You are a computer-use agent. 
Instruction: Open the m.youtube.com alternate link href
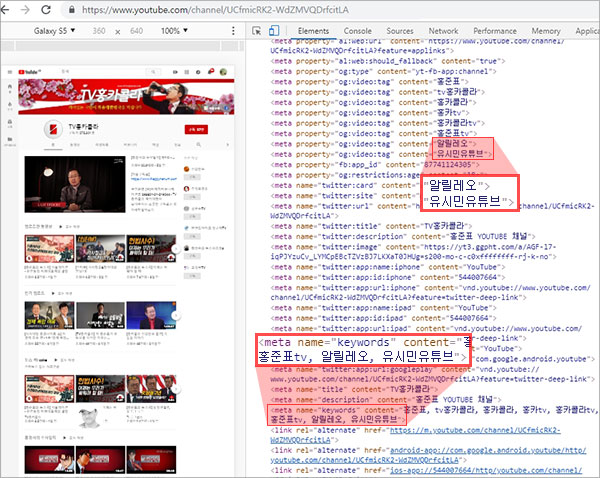415,435
